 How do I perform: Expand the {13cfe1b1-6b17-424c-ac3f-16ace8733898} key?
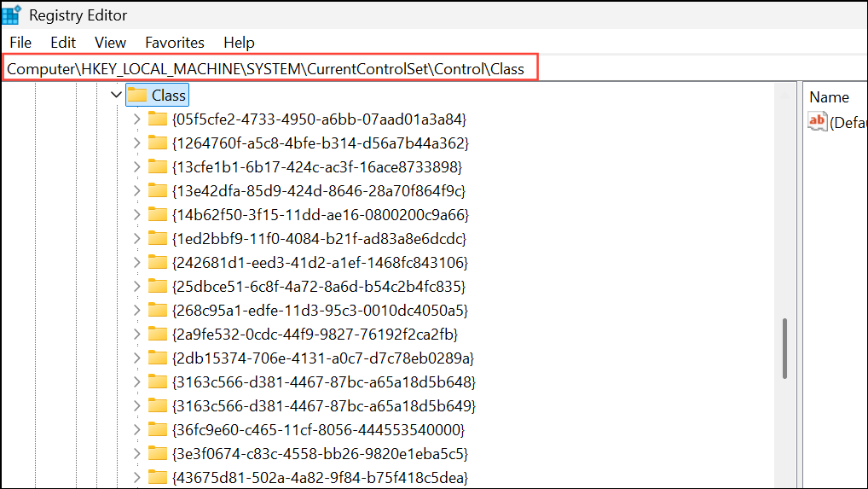136,166
